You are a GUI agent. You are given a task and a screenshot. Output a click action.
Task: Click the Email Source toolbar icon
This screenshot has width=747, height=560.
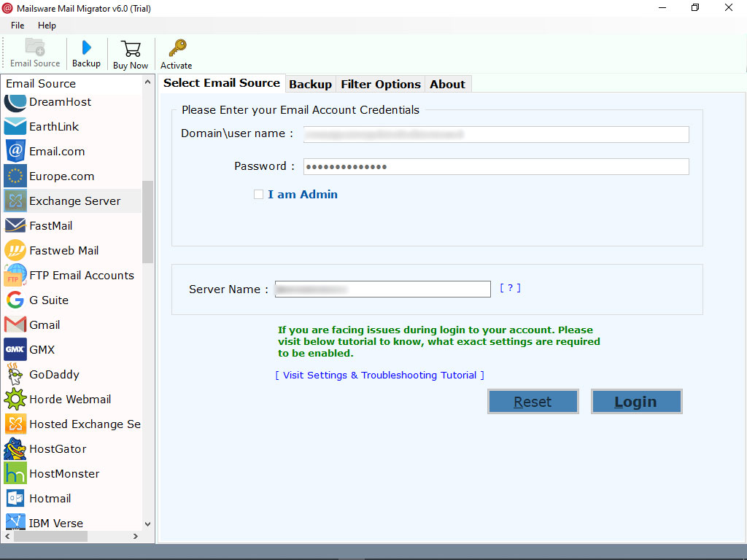click(x=35, y=47)
